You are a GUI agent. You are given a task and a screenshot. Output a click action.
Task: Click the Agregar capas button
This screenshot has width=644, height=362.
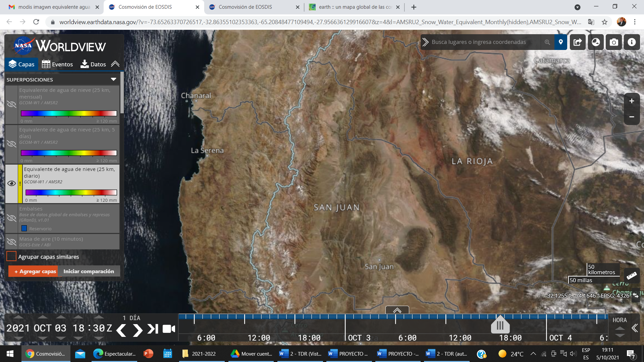(35, 271)
